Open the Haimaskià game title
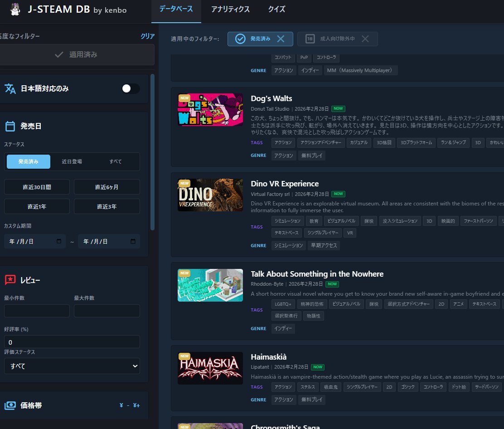504x429 pixels. pyautogui.click(x=268, y=357)
